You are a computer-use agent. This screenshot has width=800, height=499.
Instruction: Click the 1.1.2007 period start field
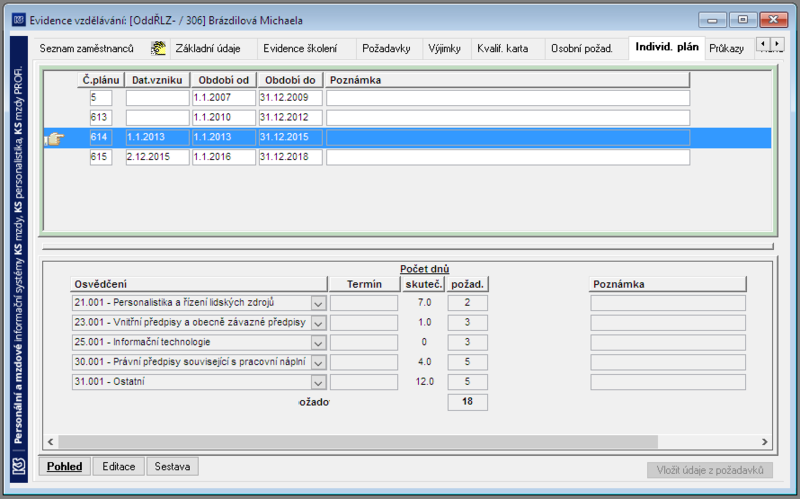224,97
